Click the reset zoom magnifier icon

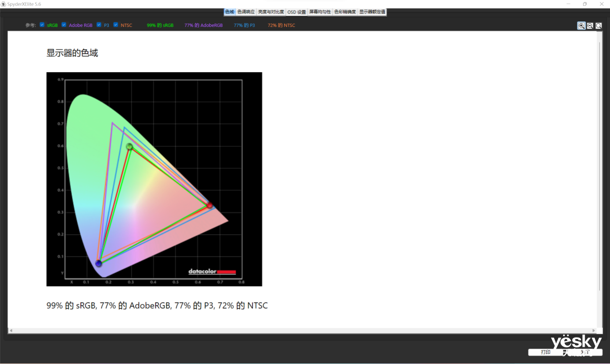coord(598,26)
